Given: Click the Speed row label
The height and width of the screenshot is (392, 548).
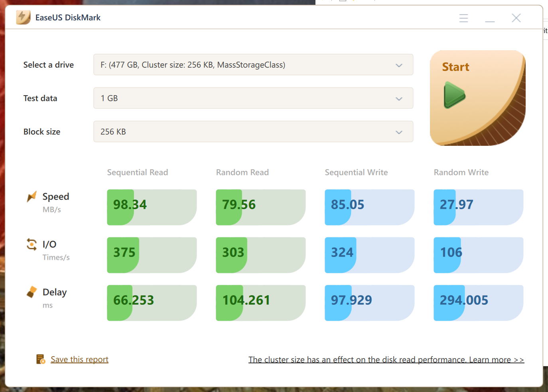Looking at the screenshot, I should point(56,197).
